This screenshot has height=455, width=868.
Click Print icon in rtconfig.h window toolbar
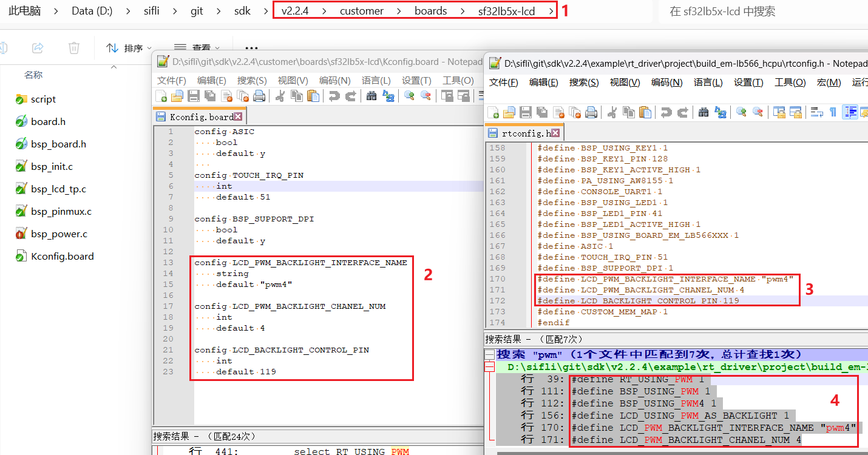pyautogui.click(x=591, y=112)
